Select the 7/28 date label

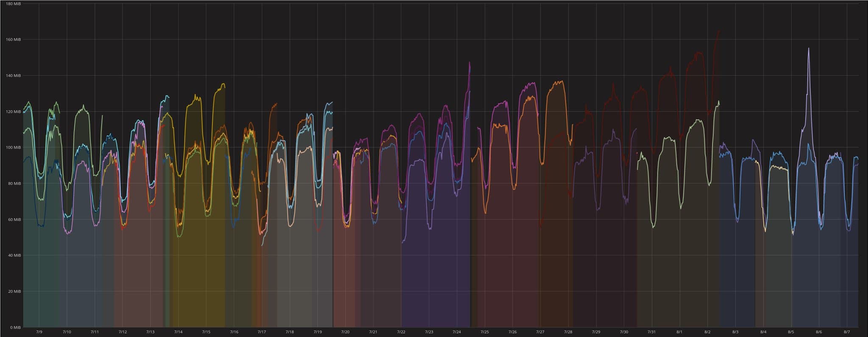(568, 332)
